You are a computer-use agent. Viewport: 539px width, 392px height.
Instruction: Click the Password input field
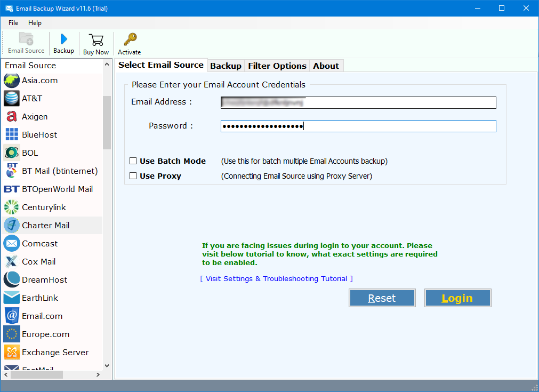[x=358, y=126]
